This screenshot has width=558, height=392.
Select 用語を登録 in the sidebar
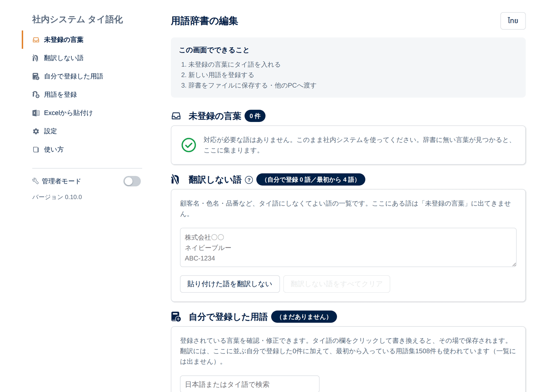(82, 95)
